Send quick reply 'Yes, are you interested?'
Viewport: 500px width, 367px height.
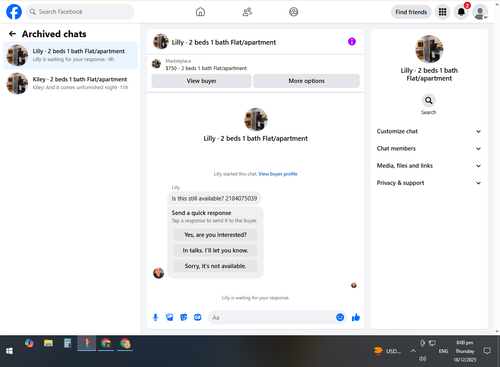[x=215, y=235]
